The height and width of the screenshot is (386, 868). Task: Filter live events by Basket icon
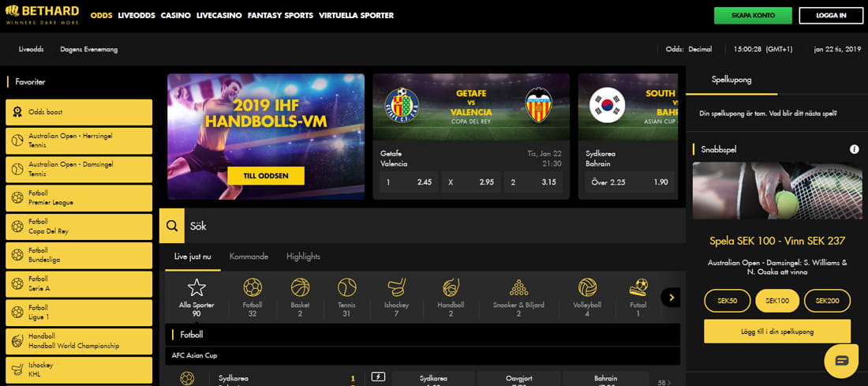[x=300, y=287]
